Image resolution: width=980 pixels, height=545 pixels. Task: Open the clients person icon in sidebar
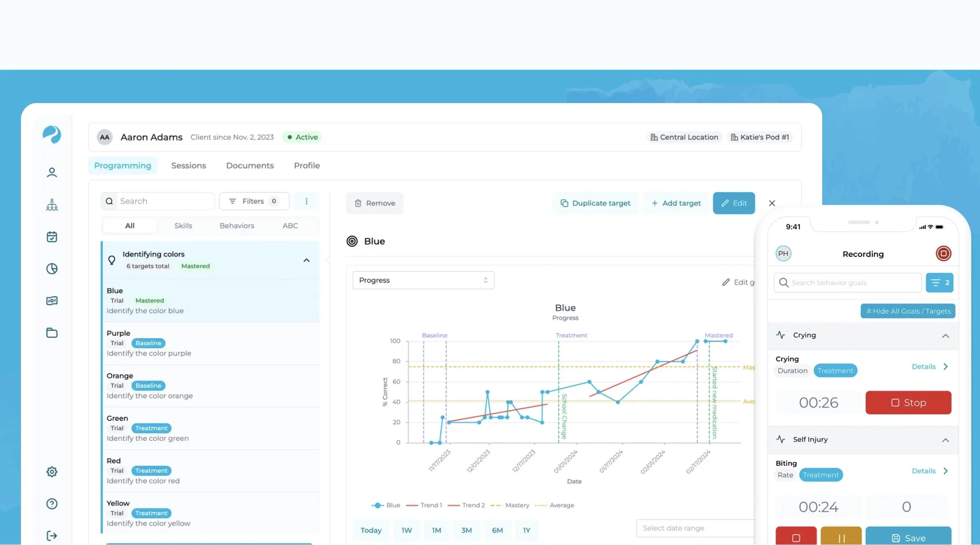click(52, 172)
